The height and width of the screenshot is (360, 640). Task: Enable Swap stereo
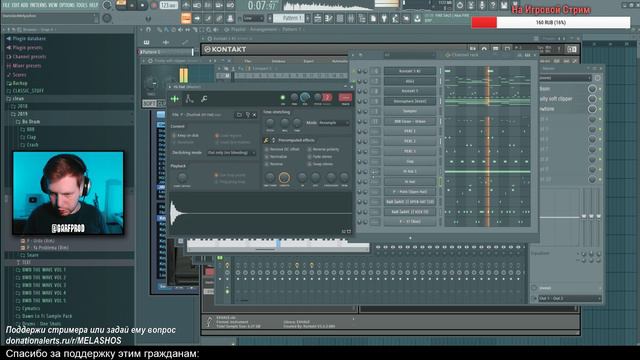click(320, 164)
